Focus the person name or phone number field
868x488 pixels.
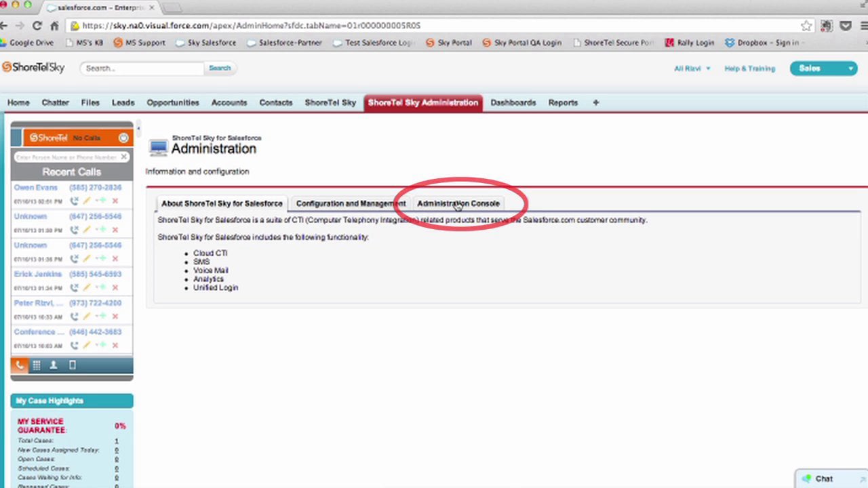66,157
